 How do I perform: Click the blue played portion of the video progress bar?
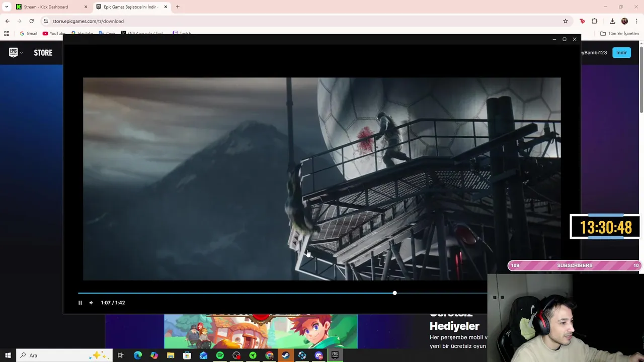coord(236,293)
